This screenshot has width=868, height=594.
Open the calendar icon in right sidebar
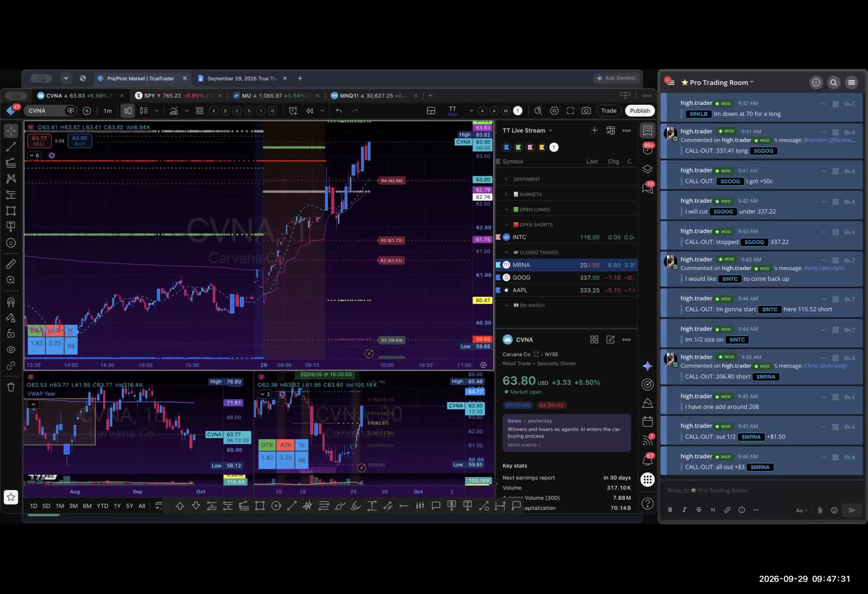tap(647, 421)
